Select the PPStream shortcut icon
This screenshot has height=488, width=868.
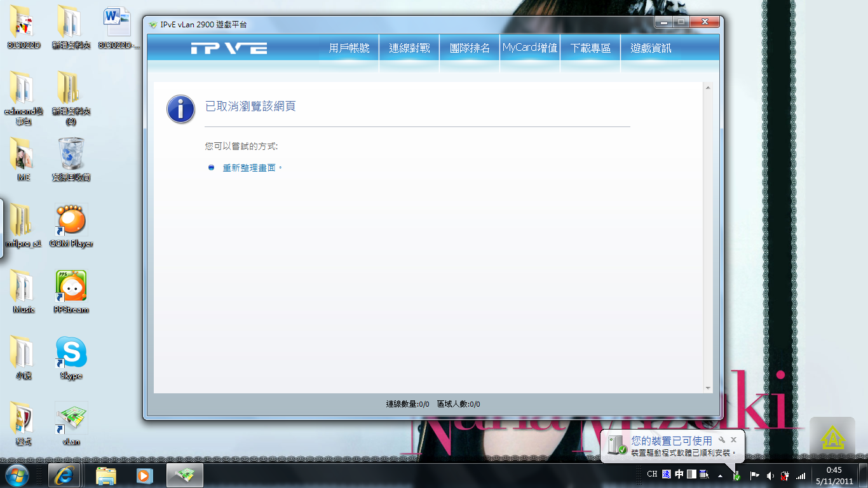pyautogui.click(x=71, y=292)
